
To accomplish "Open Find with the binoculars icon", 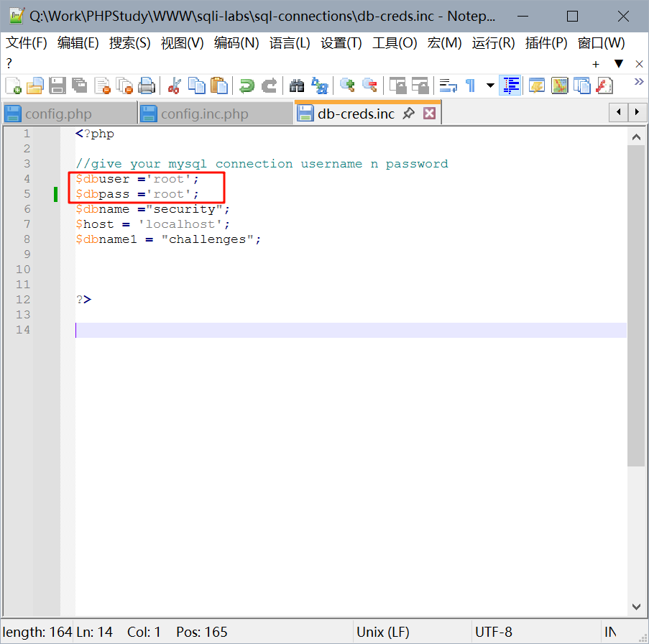I will pyautogui.click(x=297, y=86).
